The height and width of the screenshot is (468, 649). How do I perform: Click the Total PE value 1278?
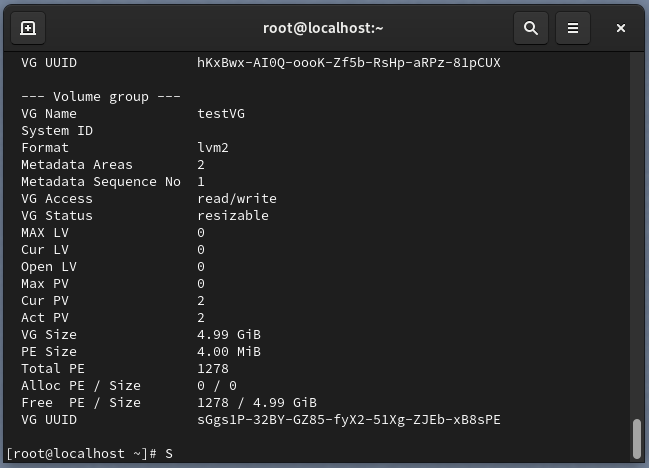click(213, 369)
